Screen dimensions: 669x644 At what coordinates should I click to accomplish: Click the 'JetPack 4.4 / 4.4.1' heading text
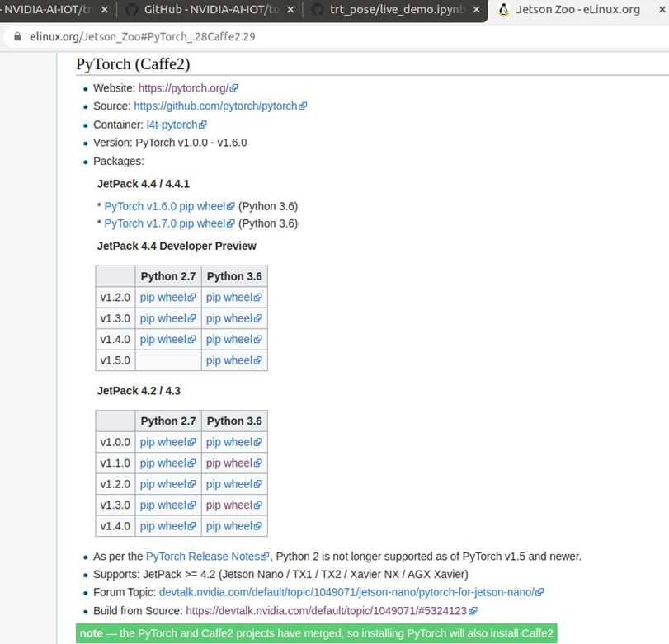pos(143,184)
